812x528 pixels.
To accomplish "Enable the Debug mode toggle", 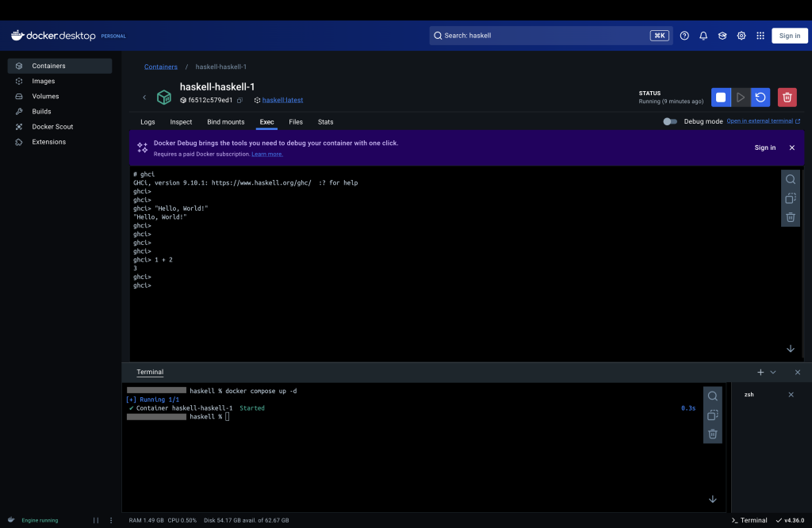I will pos(670,121).
